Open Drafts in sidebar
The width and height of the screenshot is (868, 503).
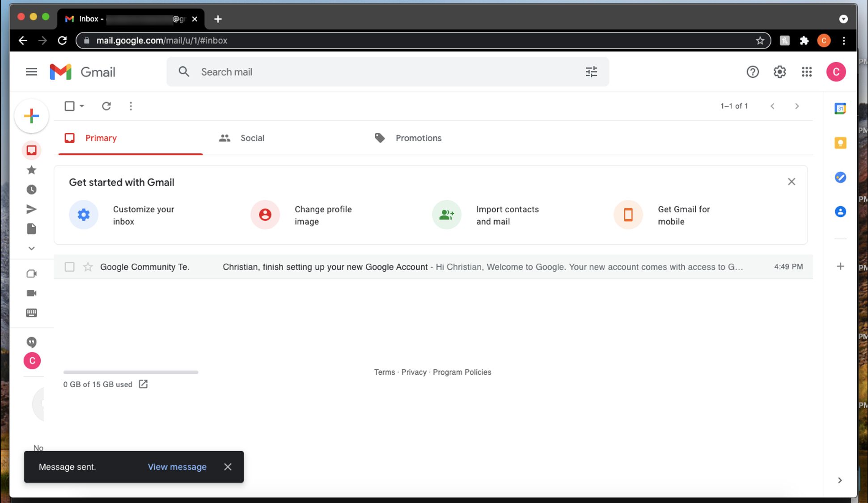pos(31,229)
